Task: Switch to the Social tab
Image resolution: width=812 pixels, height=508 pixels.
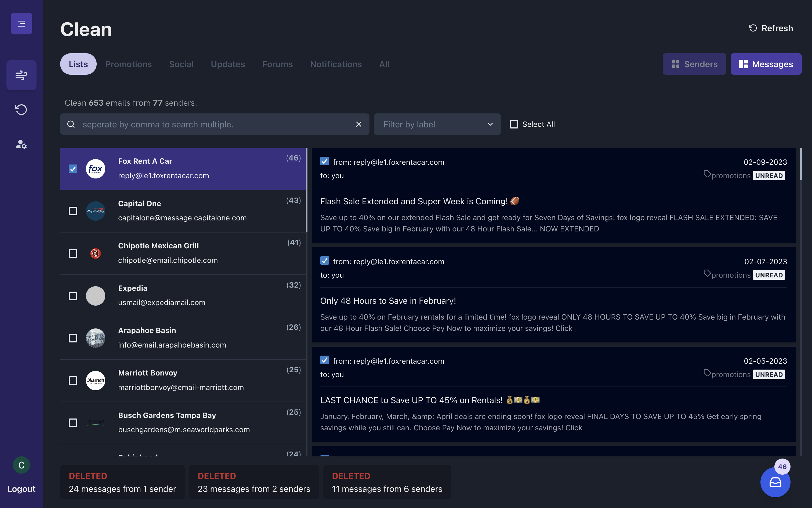Action: [181, 64]
